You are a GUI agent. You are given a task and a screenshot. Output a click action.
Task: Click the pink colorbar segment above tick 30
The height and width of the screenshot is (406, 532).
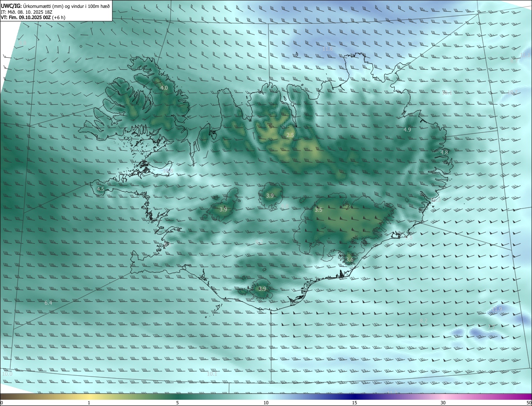pyautogui.click(x=443, y=396)
